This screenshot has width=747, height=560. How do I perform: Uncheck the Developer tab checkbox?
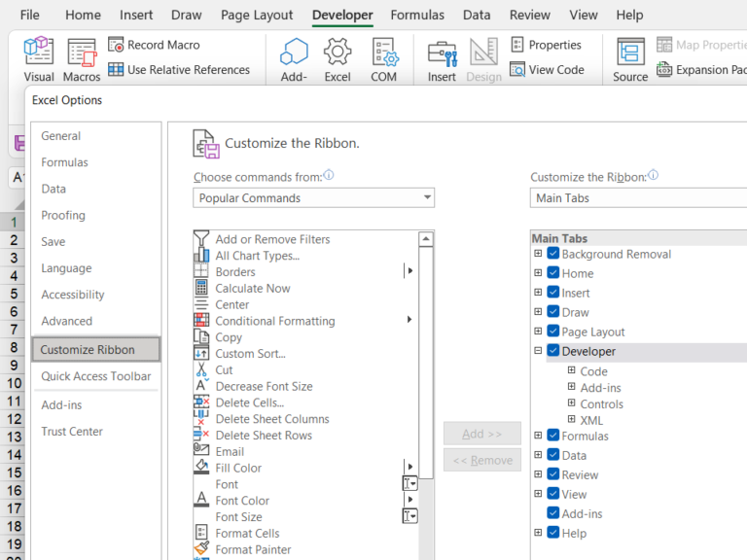tap(553, 351)
